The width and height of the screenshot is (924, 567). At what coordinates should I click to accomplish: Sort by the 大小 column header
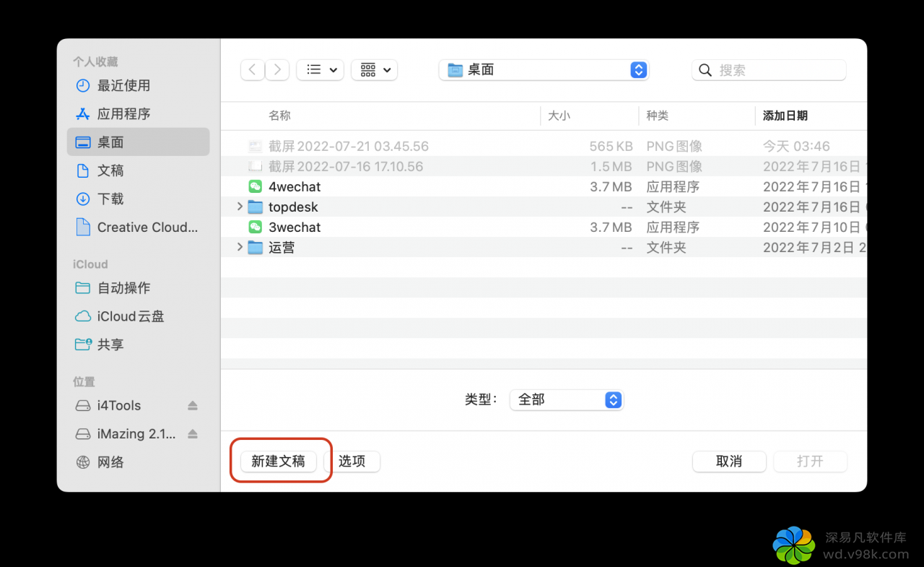(x=559, y=116)
